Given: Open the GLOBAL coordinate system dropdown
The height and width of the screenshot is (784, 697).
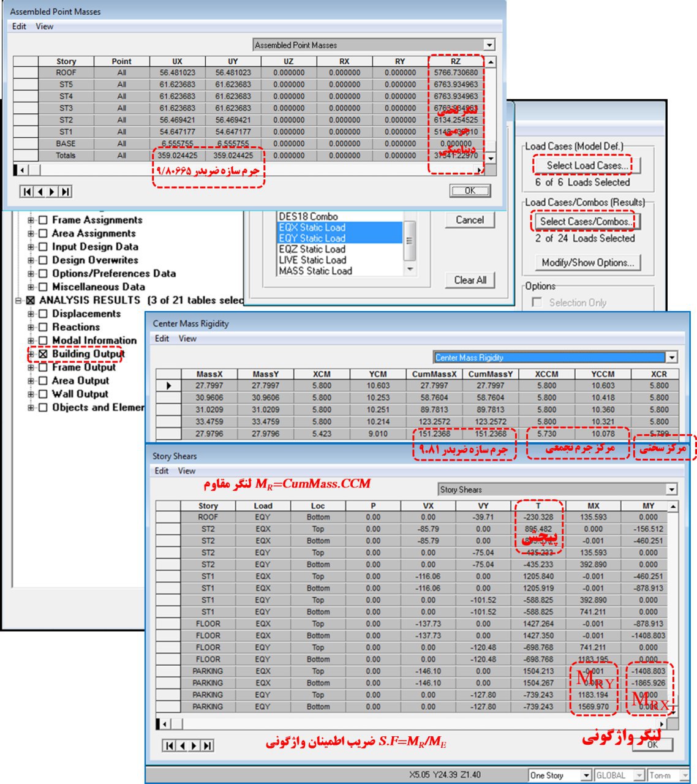Looking at the screenshot, I should click(639, 775).
